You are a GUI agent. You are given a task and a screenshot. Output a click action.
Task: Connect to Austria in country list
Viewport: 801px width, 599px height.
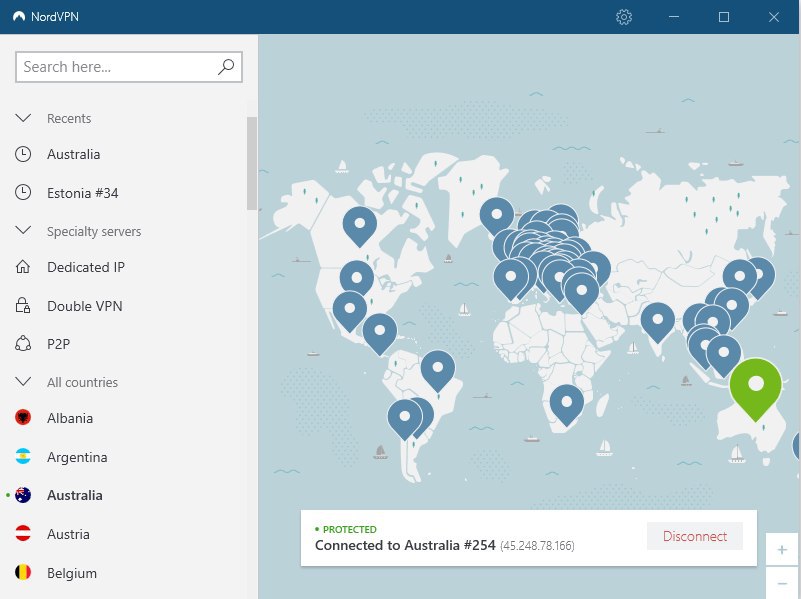(x=68, y=534)
